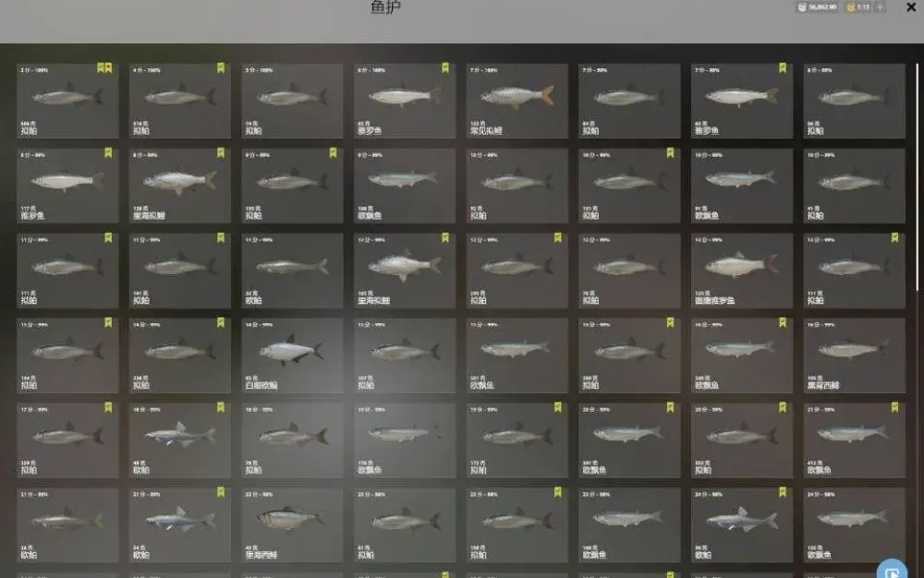Click the plus icon to add gold
Image resolution: width=924 pixels, height=578 pixels.
pyautogui.click(x=880, y=7)
